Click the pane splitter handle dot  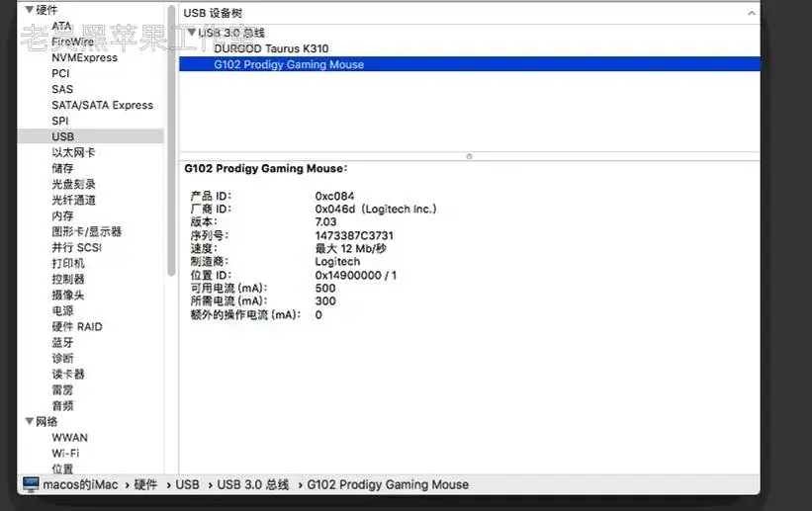pos(469,156)
